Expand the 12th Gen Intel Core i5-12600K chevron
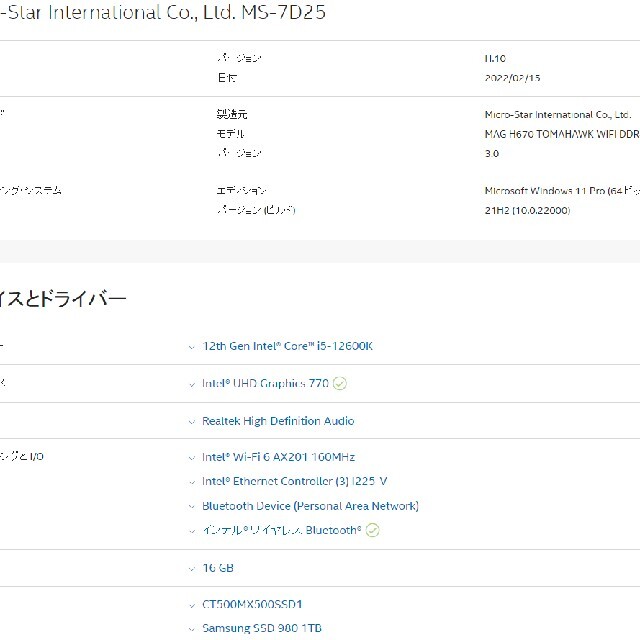Screen dimensions: 640x640 [191, 347]
